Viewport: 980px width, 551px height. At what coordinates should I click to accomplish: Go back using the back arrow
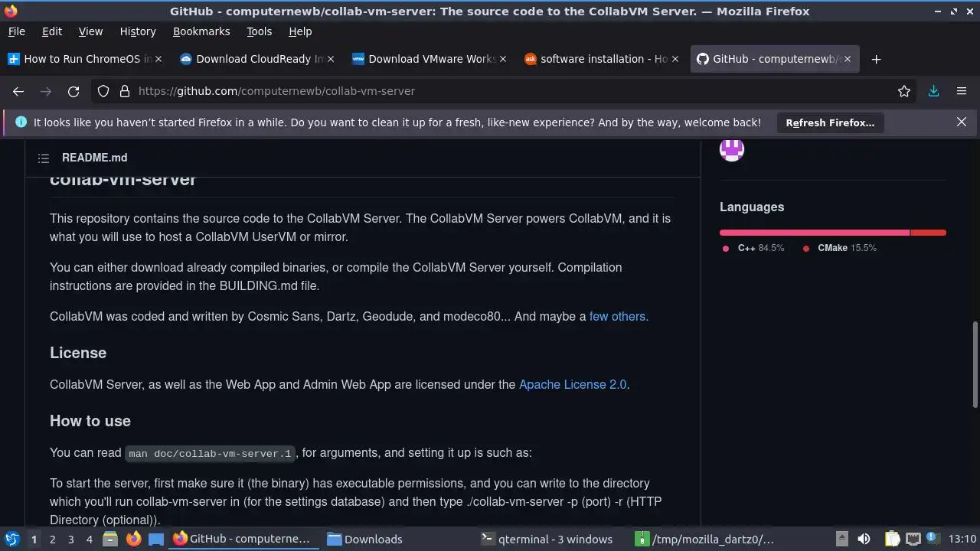tap(18, 91)
